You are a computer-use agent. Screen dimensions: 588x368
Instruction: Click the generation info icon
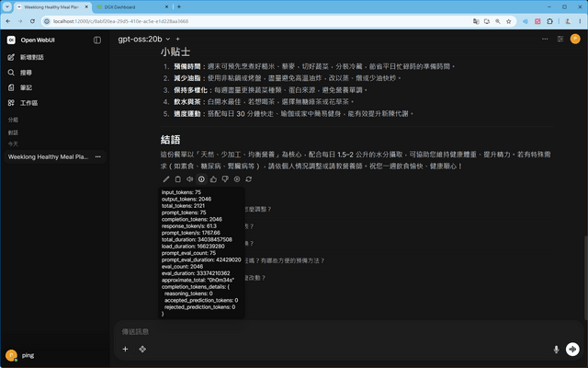click(201, 179)
